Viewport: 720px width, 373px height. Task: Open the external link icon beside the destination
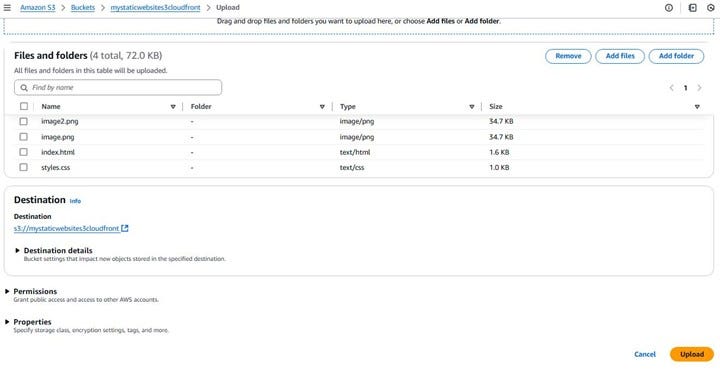[125, 228]
